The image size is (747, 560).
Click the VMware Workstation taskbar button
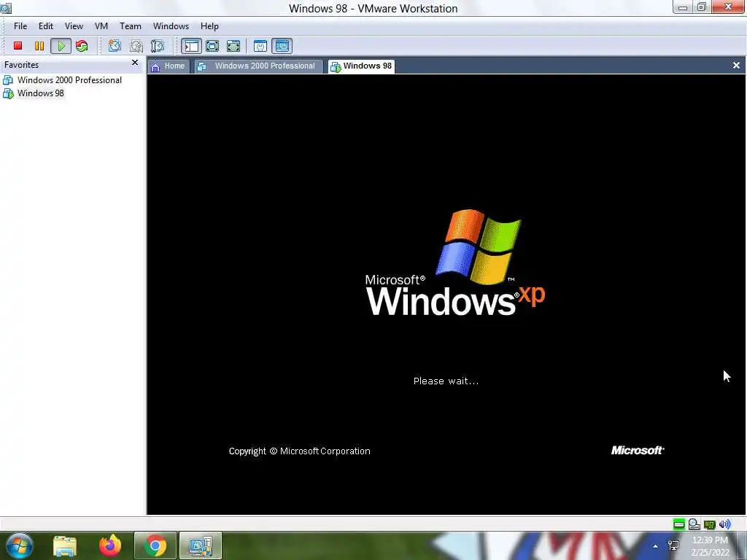tap(200, 546)
